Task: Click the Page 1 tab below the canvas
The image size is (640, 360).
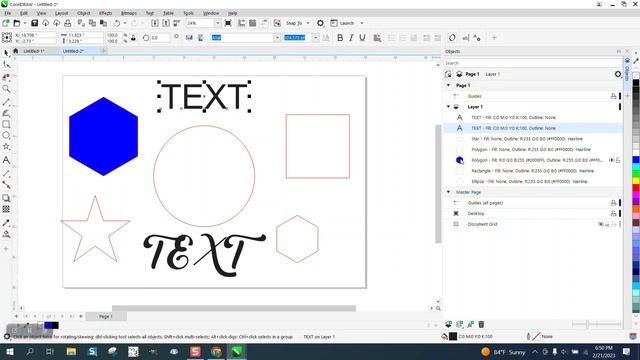Action: click(x=105, y=316)
